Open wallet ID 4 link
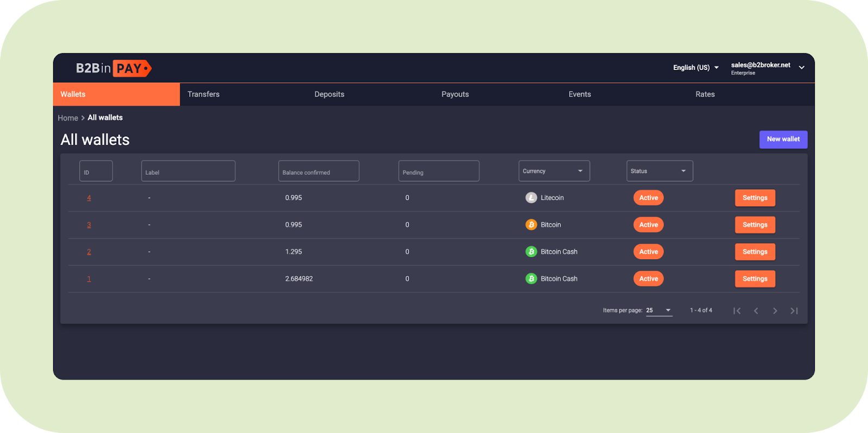Viewport: 868px width, 433px height. point(89,198)
